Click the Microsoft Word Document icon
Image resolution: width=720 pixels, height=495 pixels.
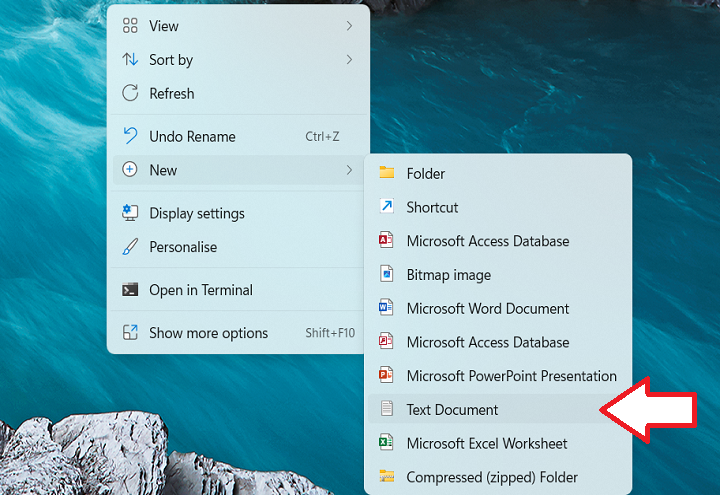(x=387, y=308)
